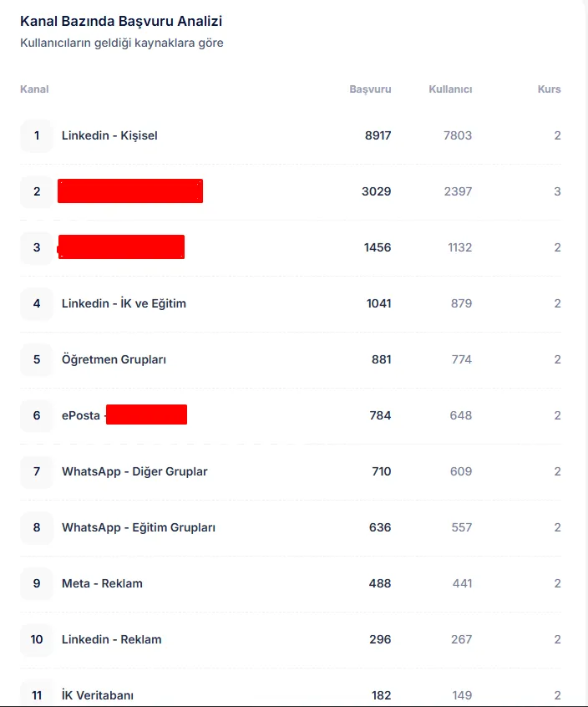
Task: Open WhatsApp - Diğer Gruplar channel
Action: click(x=134, y=471)
